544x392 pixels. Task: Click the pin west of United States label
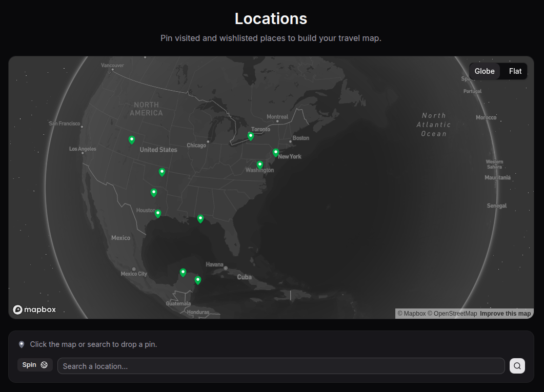[132, 140]
